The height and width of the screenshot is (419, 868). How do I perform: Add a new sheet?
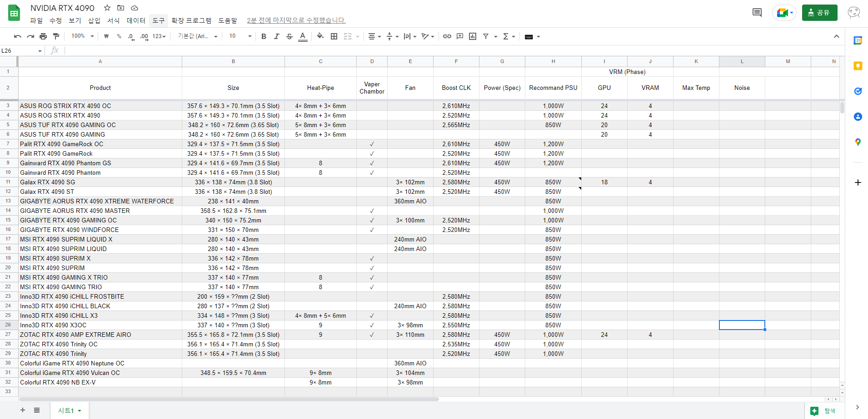(x=23, y=410)
